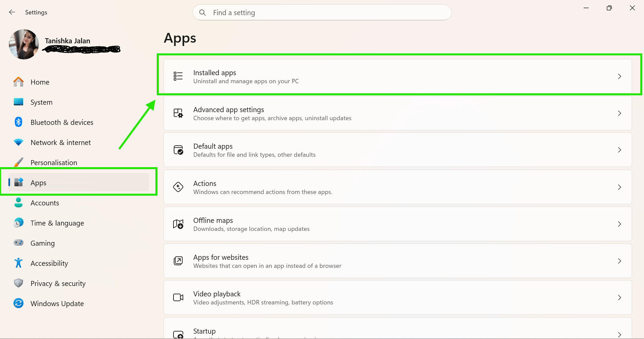Click the System monitor icon

pos(18,102)
